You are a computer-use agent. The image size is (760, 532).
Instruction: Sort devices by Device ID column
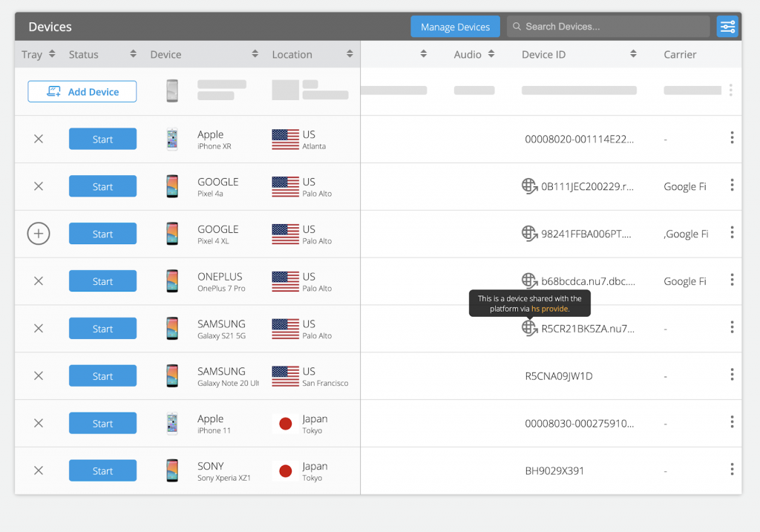633,53
